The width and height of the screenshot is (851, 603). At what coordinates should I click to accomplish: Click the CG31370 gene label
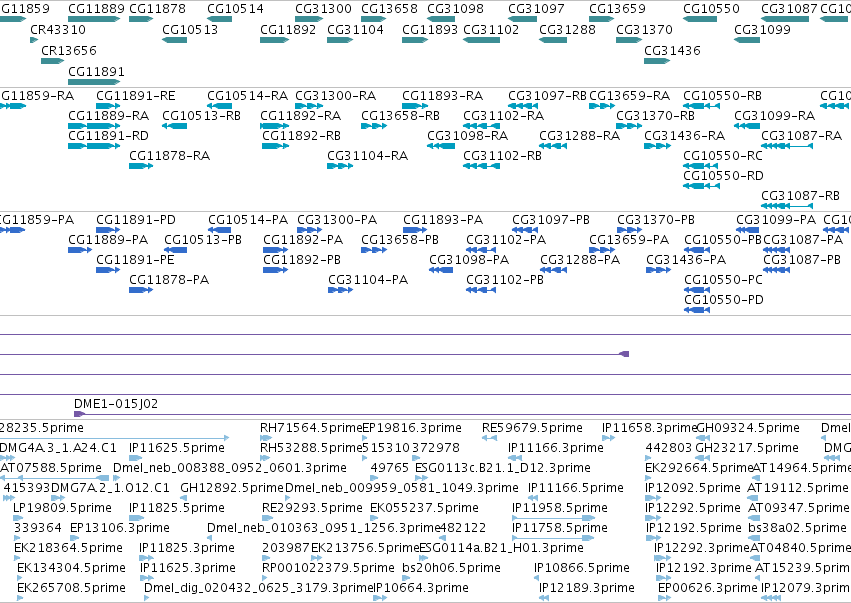644,29
